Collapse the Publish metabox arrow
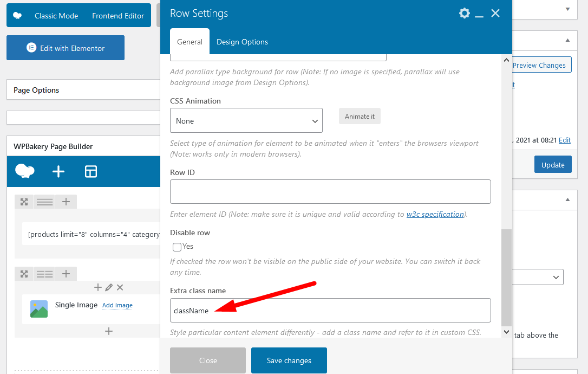 568,40
